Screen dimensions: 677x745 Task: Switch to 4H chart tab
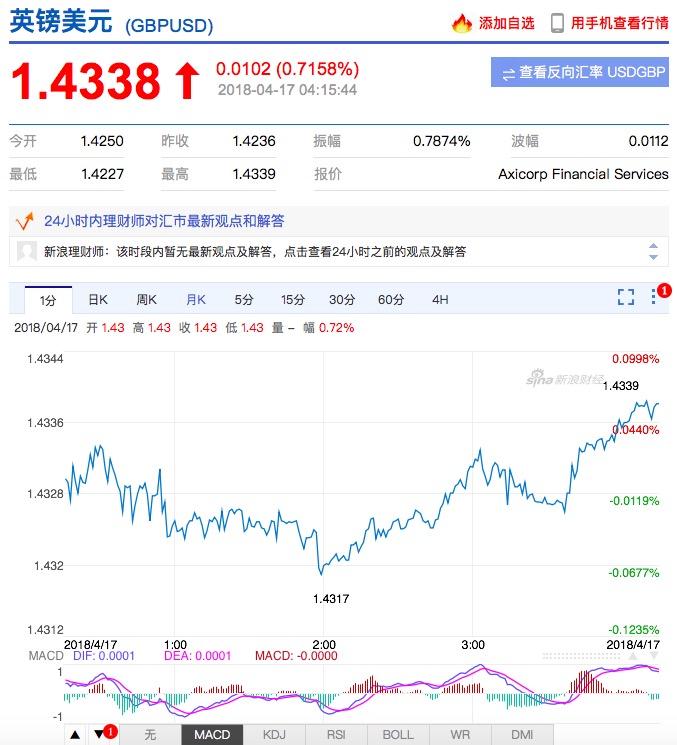[x=440, y=299]
